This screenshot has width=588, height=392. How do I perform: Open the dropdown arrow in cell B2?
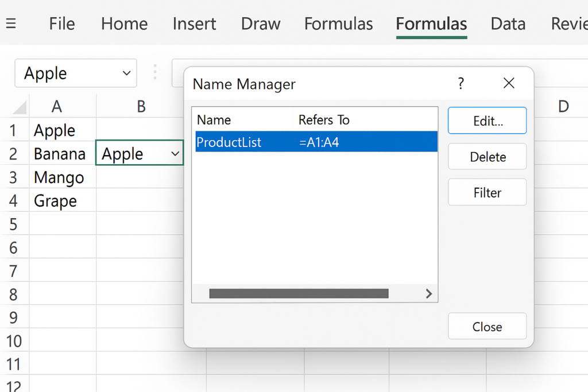point(175,154)
